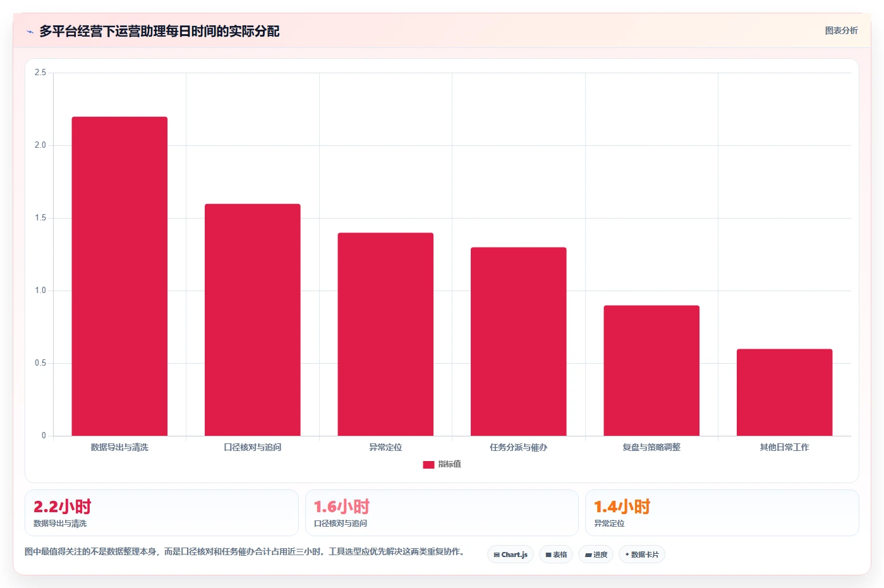Click the lightning icon beside the chart title
This screenshot has width=884, height=588.
pos(30,32)
